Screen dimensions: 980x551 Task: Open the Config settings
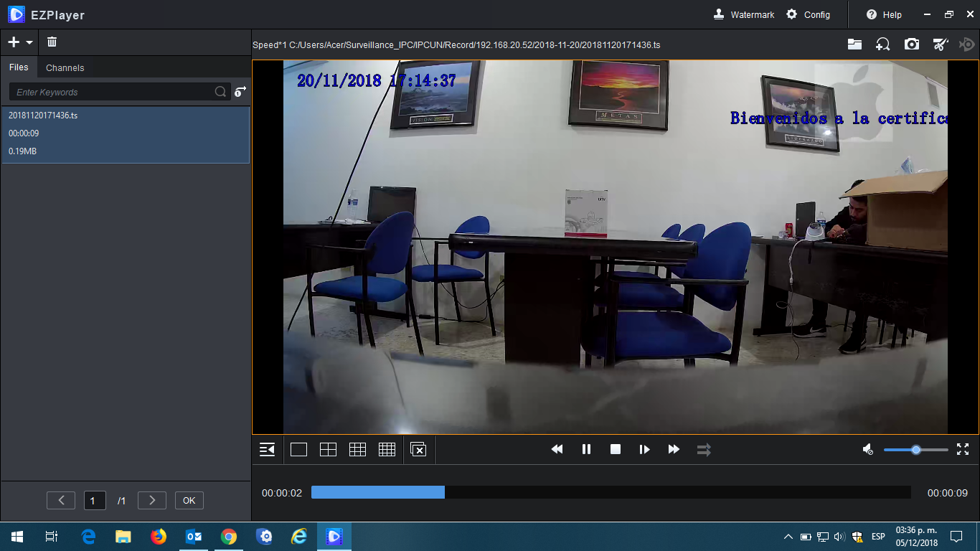pos(808,14)
